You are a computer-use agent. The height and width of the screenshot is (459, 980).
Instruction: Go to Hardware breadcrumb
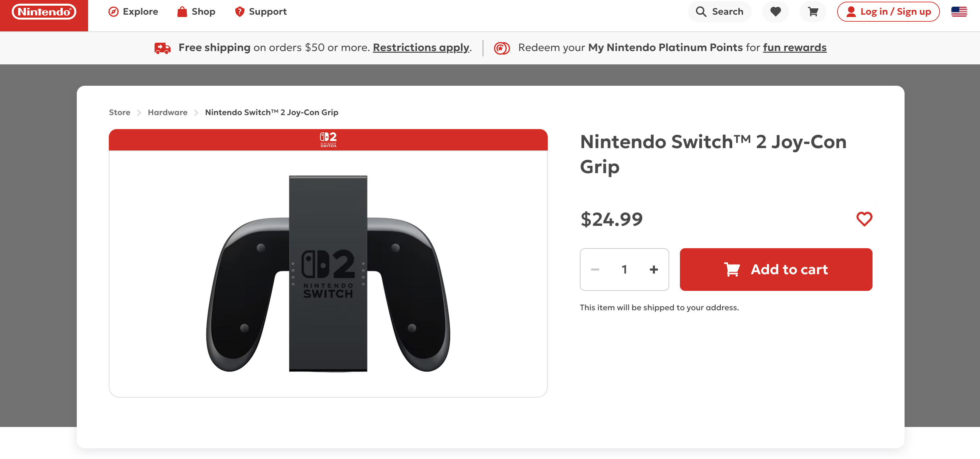(167, 112)
